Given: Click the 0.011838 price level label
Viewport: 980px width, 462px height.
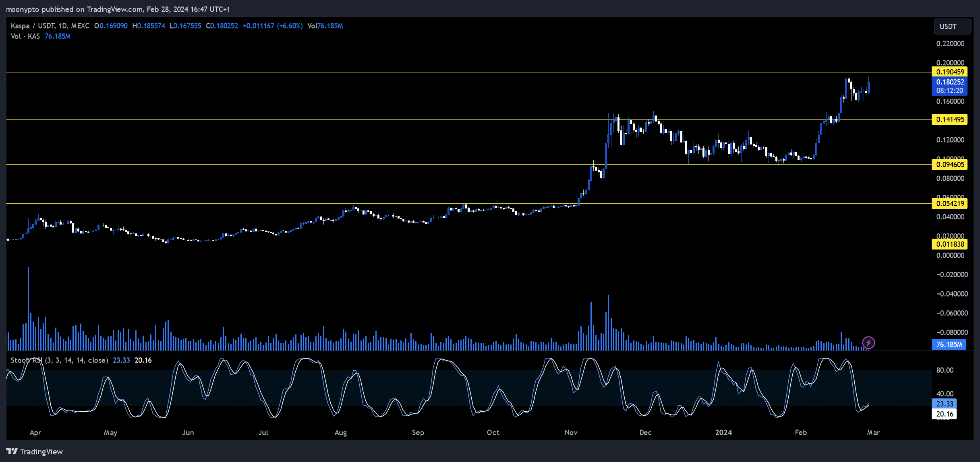Looking at the screenshot, I should tap(949, 244).
